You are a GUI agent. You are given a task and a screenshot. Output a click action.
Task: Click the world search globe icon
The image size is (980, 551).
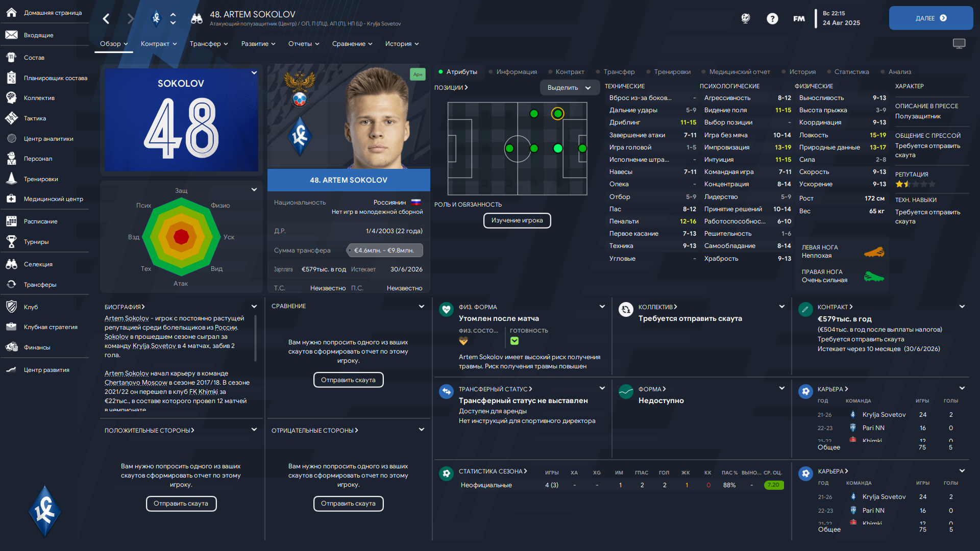coord(746,19)
